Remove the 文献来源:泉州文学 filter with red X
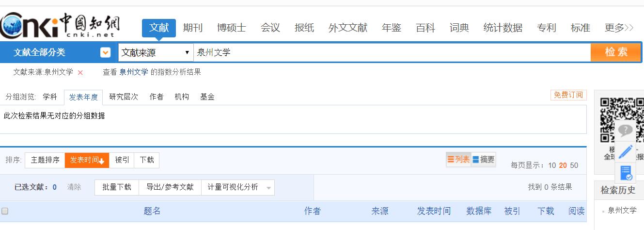The image size is (644, 230). [x=80, y=73]
